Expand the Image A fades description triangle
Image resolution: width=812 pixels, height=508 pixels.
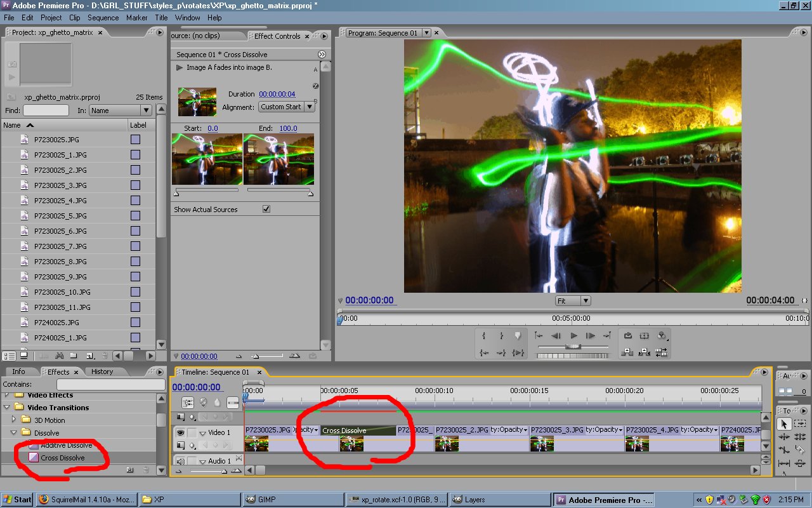tap(180, 67)
